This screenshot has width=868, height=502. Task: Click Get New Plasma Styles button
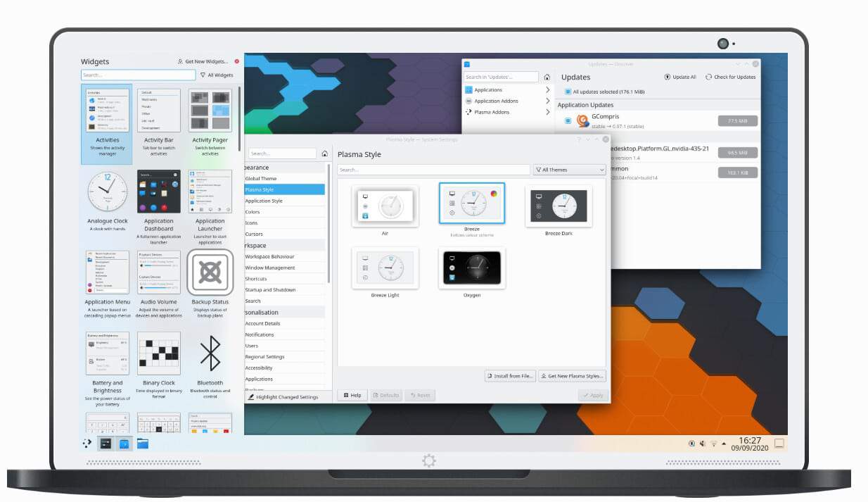572,376
